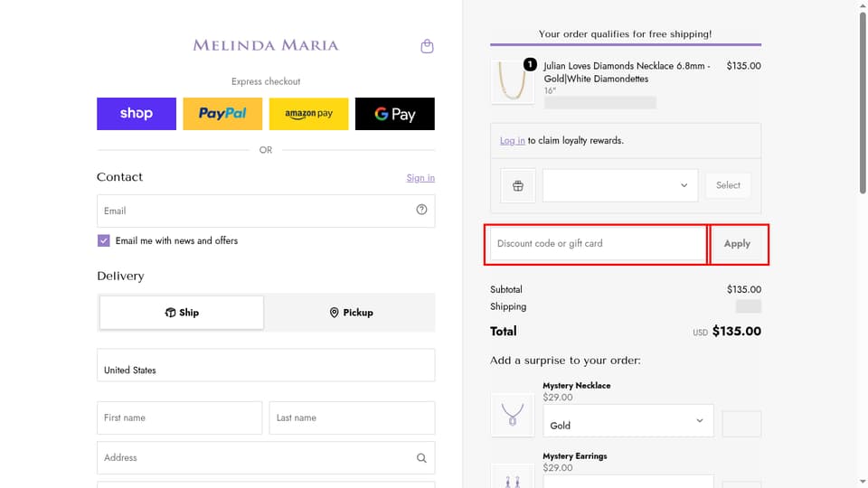Focus the Email input field
The image size is (868, 488).
pyautogui.click(x=266, y=211)
